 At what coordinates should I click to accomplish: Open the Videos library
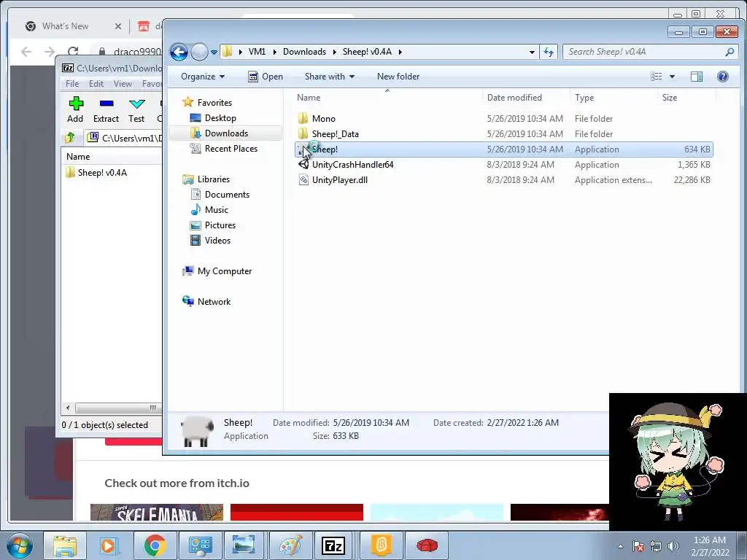[217, 241]
